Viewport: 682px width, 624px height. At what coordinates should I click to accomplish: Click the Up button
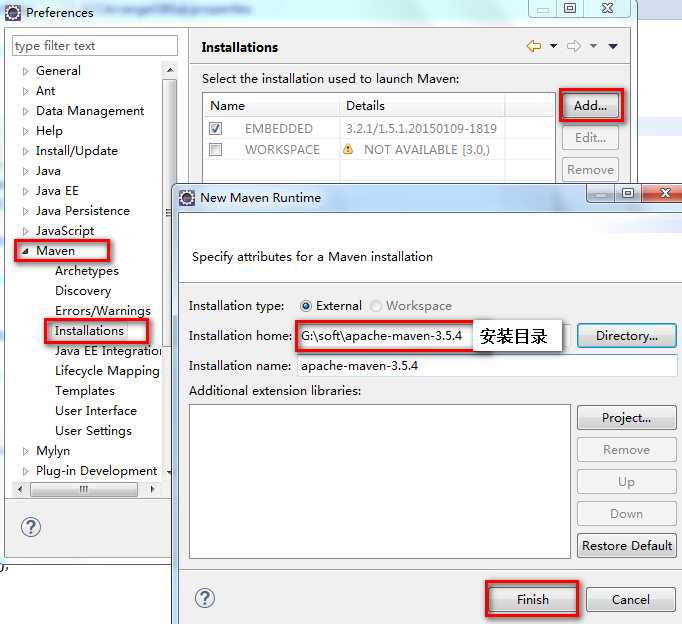click(x=627, y=482)
